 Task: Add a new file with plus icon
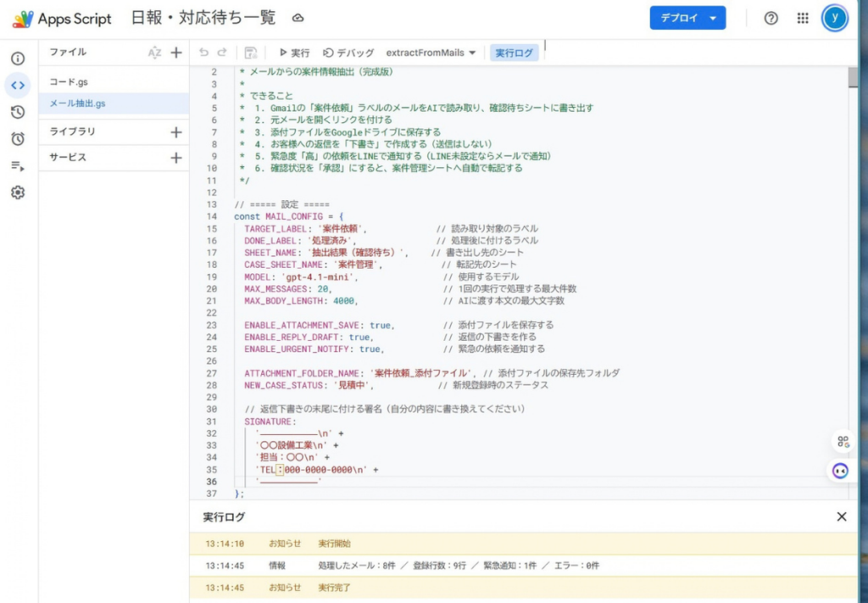(176, 53)
